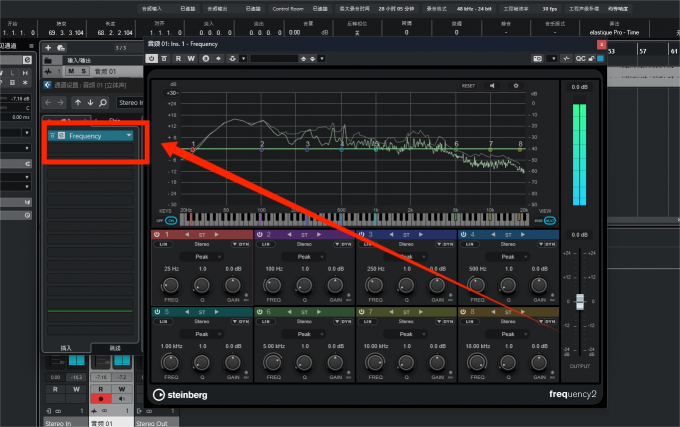Image resolution: width=680 pixels, height=427 pixels.
Task: Switch piano KEYS display to OFF
Action: pos(160,221)
